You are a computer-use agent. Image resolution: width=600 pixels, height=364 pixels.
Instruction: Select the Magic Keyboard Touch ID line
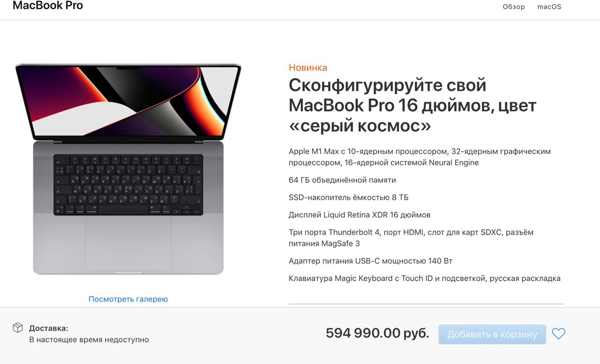[425, 278]
